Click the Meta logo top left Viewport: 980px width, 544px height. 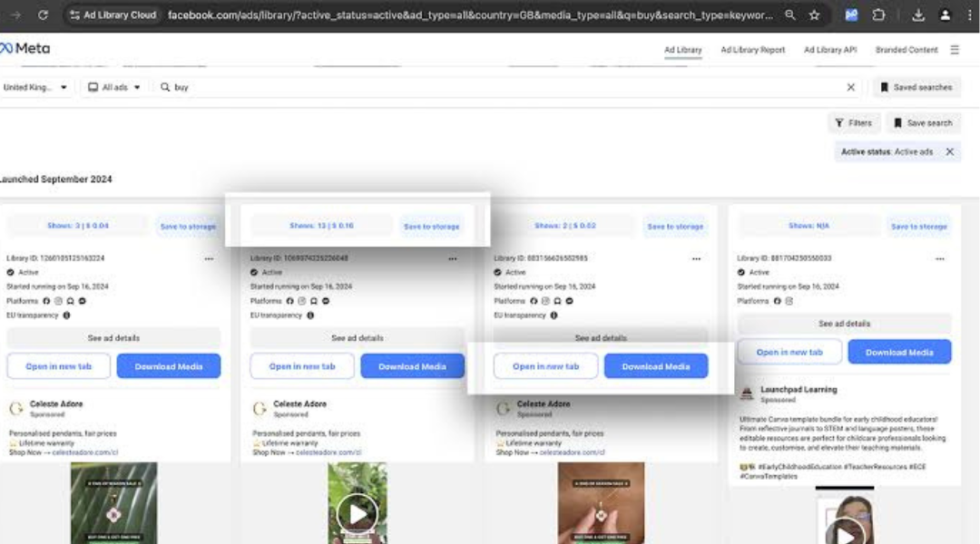[x=24, y=48]
